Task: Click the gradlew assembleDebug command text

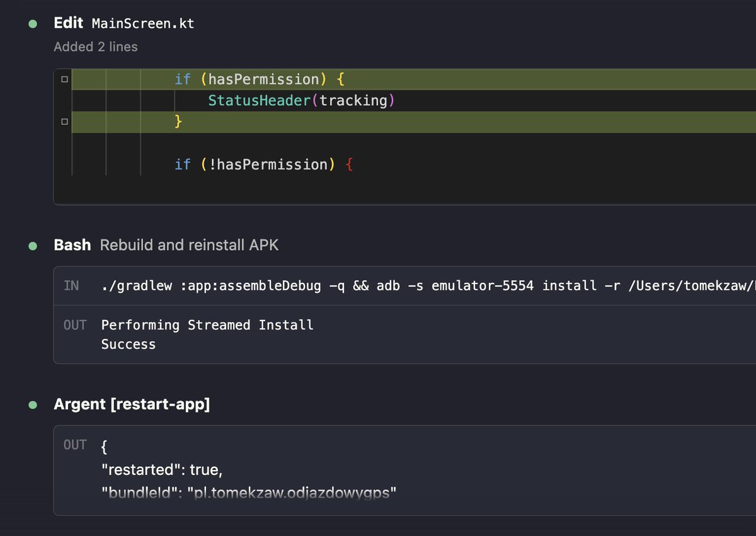Action: pyautogui.click(x=428, y=286)
